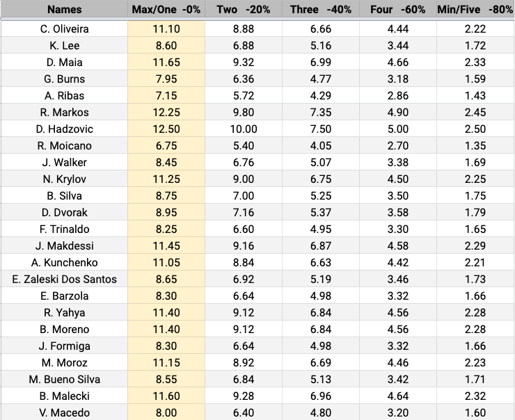Screen dimensions: 515x420
Task: Select V. Macedo's highlighted 8.00 cell
Action: [166, 412]
